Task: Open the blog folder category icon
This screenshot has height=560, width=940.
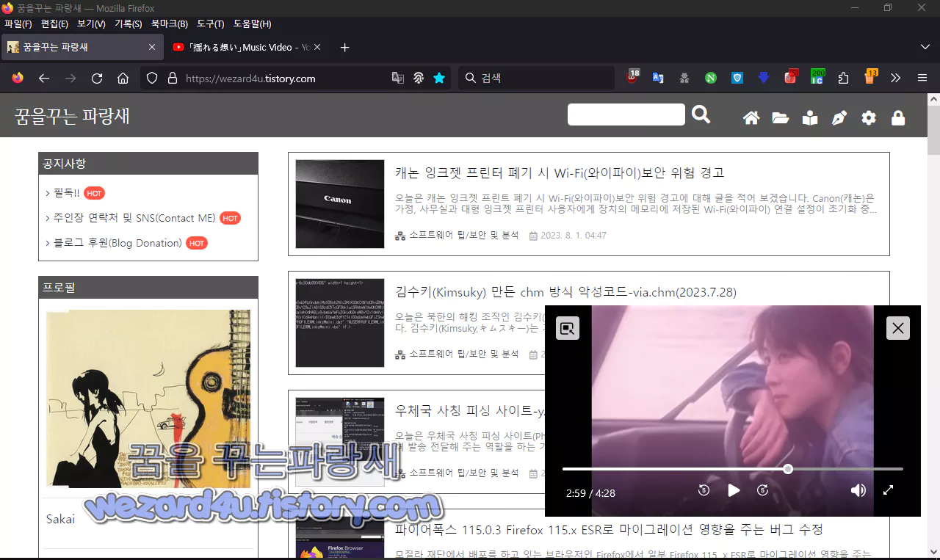Action: click(x=780, y=118)
